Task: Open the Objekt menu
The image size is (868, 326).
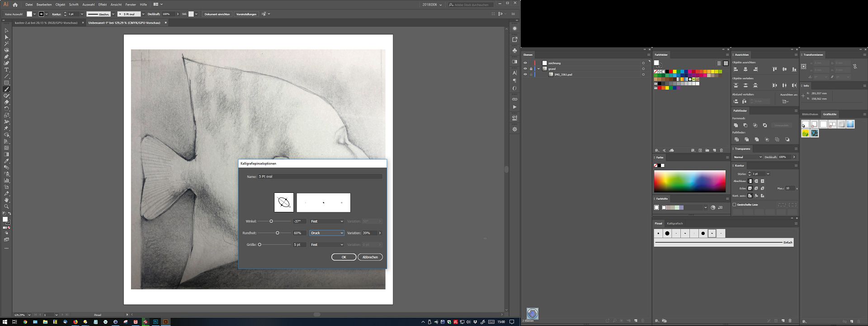Action: click(x=61, y=5)
